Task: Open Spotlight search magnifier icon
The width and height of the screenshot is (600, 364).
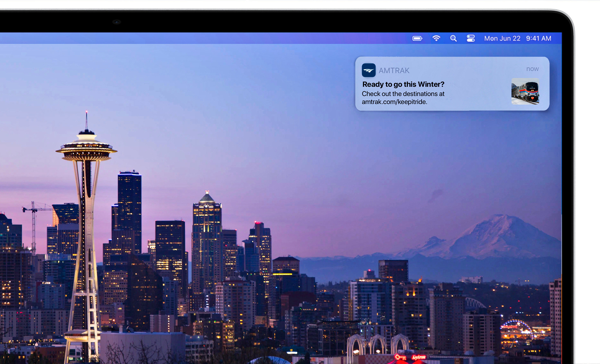Action: [x=453, y=38]
